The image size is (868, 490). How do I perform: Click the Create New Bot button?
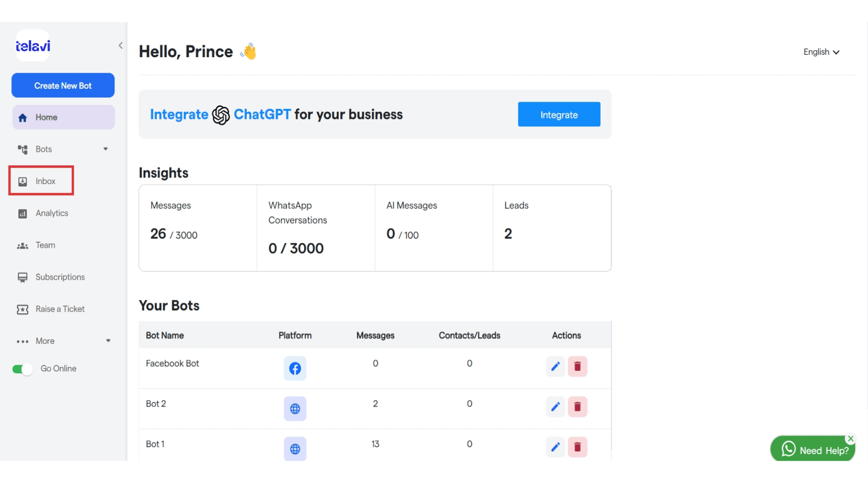[x=63, y=86]
